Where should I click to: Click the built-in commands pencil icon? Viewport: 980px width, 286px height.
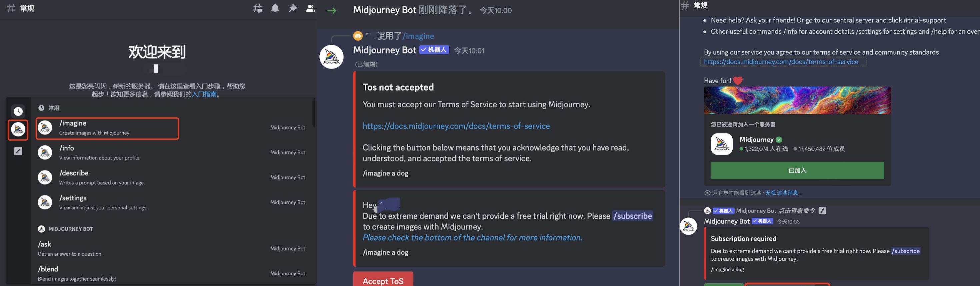18,151
